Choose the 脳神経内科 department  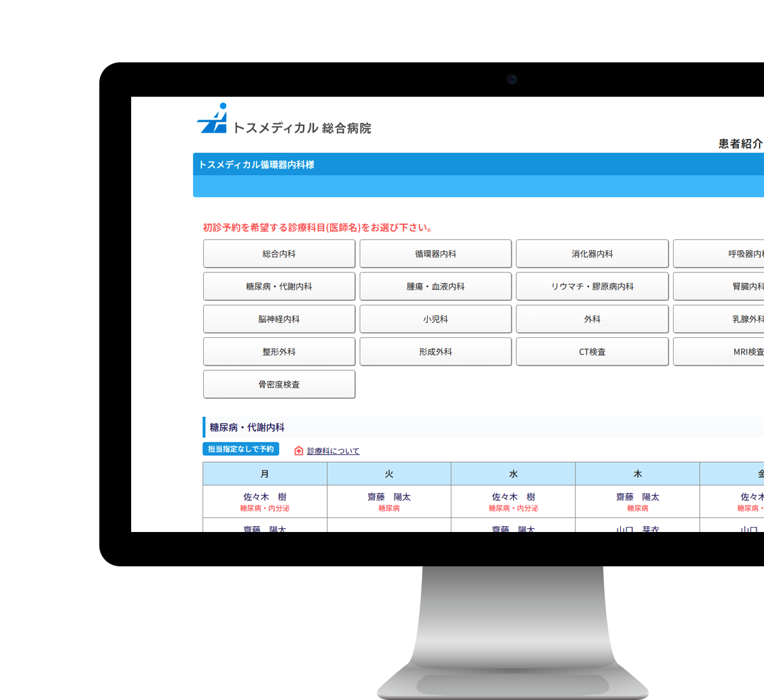click(279, 318)
